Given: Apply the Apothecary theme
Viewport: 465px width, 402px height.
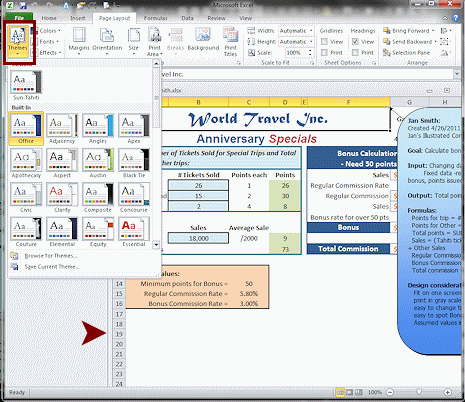Looking at the screenshot, I should (26, 163).
